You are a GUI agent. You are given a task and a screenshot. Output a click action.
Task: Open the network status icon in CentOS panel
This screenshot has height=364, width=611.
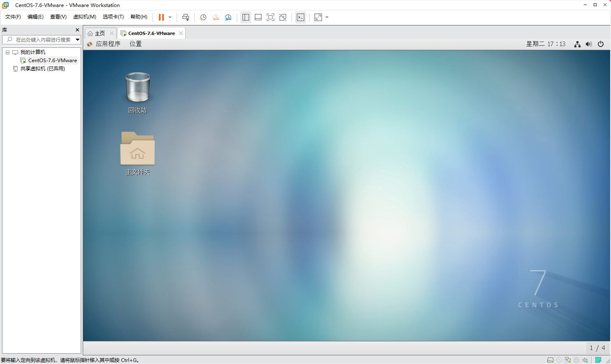577,44
